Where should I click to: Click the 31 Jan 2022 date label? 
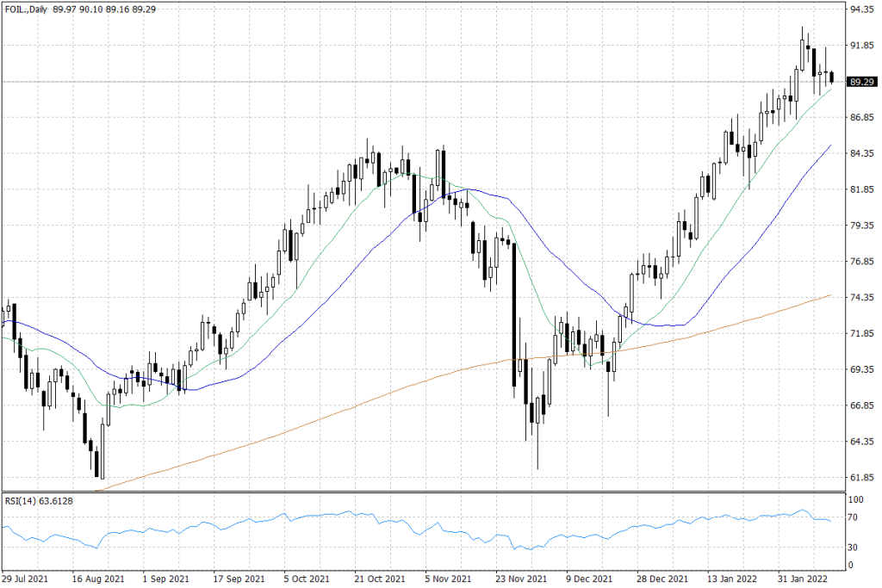pos(803,579)
